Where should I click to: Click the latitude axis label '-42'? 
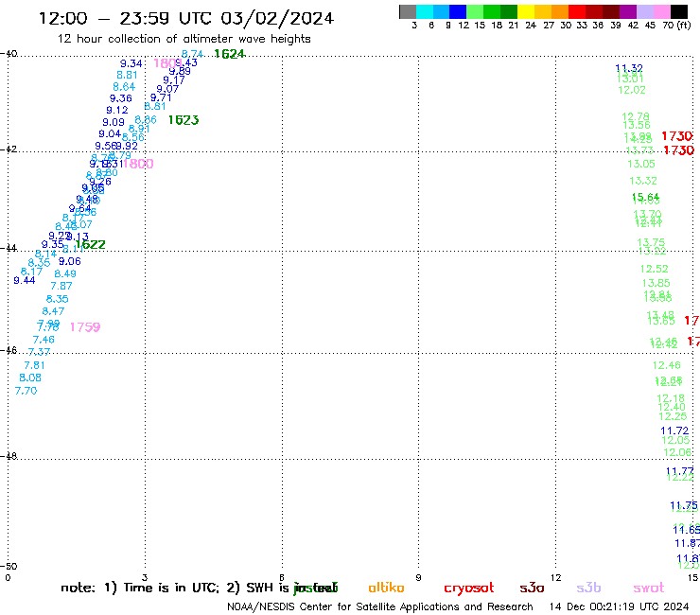click(x=9, y=149)
